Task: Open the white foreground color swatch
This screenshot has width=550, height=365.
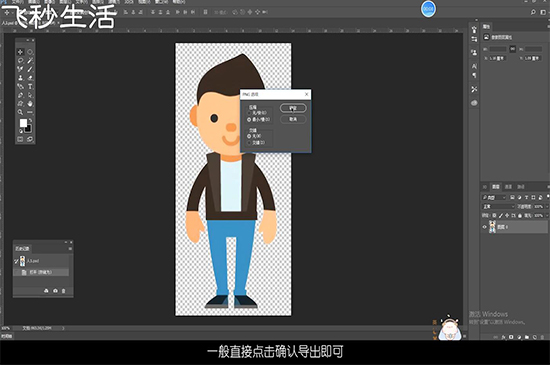Action: pyautogui.click(x=23, y=123)
